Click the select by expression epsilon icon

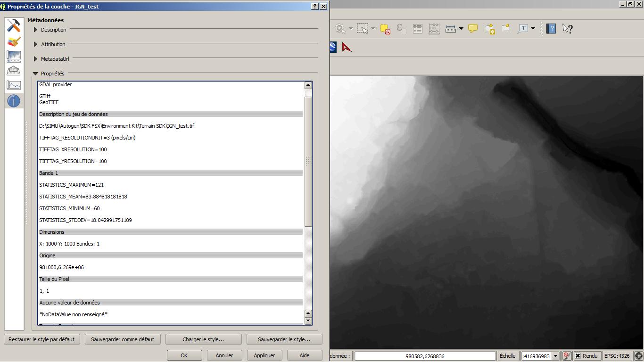tap(401, 29)
